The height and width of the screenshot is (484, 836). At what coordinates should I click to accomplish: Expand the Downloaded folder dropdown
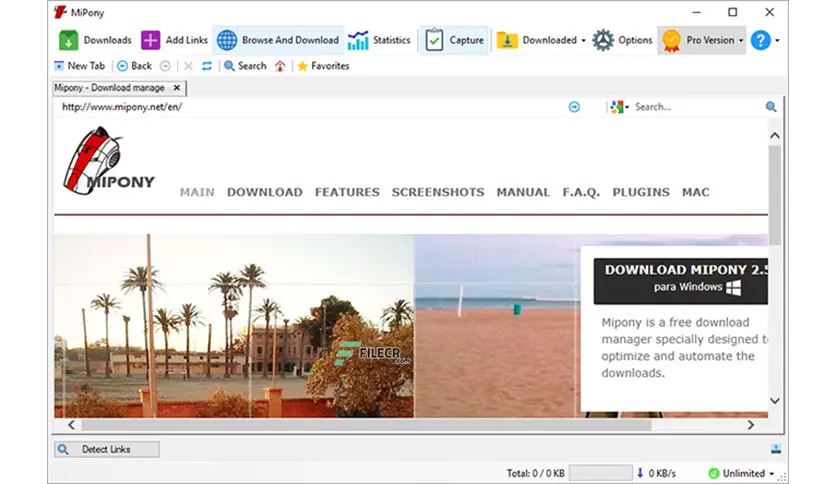coord(583,41)
